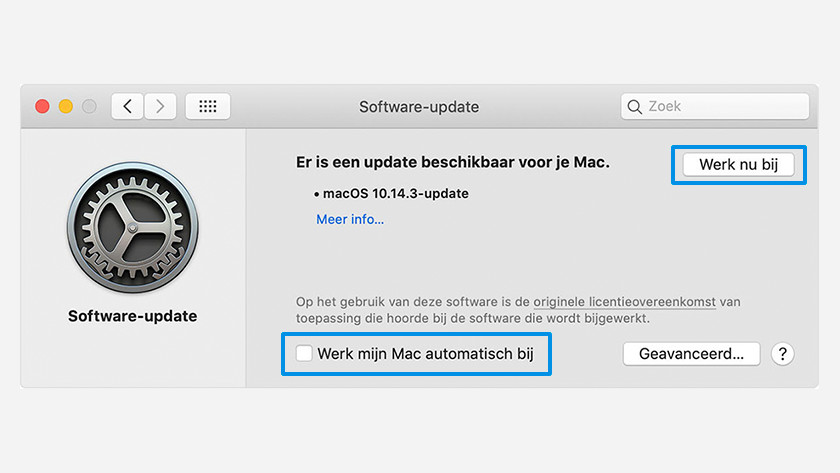Open the 'Geavanceerd...' options
The height and width of the screenshot is (473, 840).
pyautogui.click(x=691, y=353)
